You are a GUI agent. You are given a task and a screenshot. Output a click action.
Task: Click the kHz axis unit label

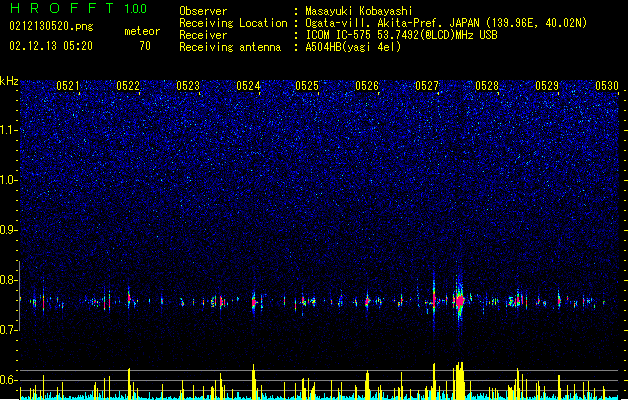tap(9, 81)
